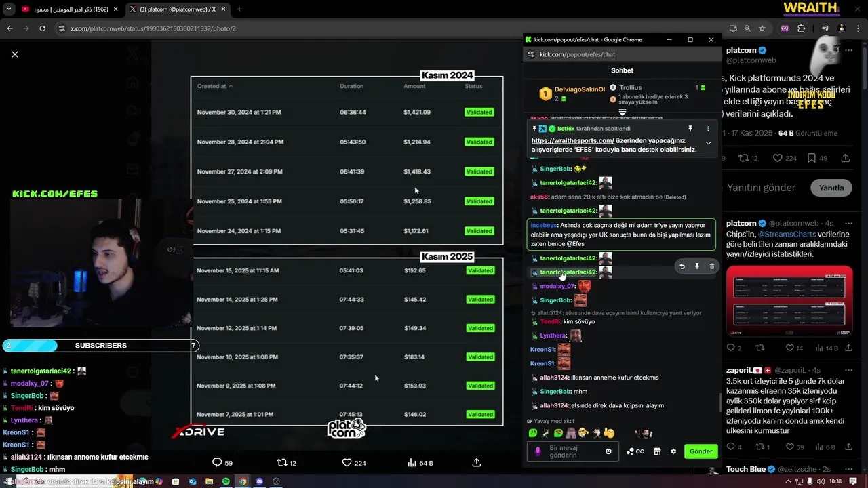Viewport: 868px width, 488px height.
Task: Open the purple extension icon
Action: [785, 28]
